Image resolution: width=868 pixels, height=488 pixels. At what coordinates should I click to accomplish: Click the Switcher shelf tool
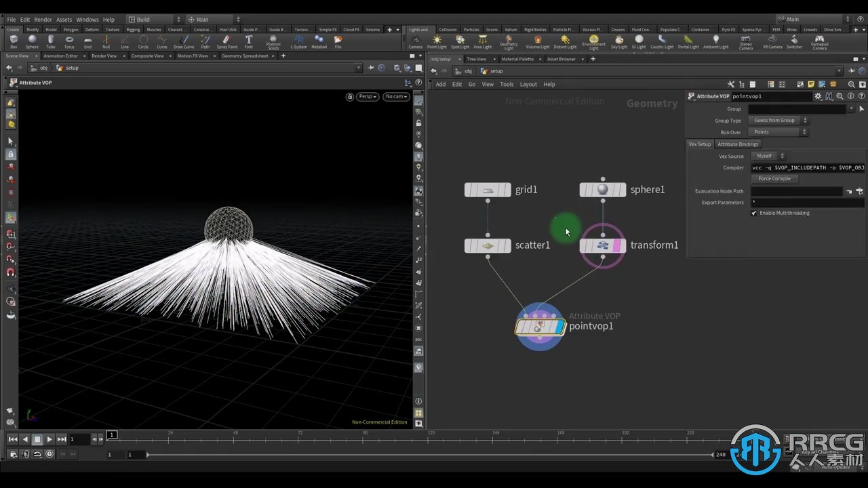coord(794,42)
